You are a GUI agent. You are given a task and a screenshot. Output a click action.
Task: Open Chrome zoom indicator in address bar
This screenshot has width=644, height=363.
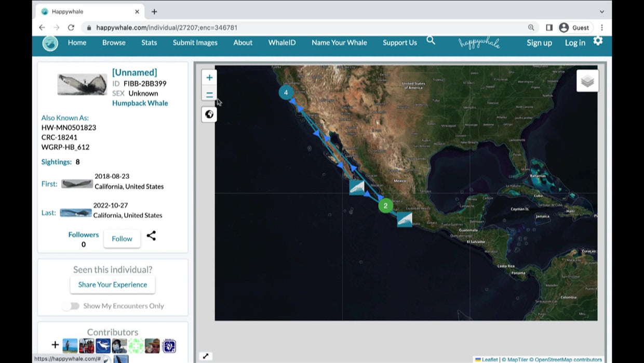point(531,28)
